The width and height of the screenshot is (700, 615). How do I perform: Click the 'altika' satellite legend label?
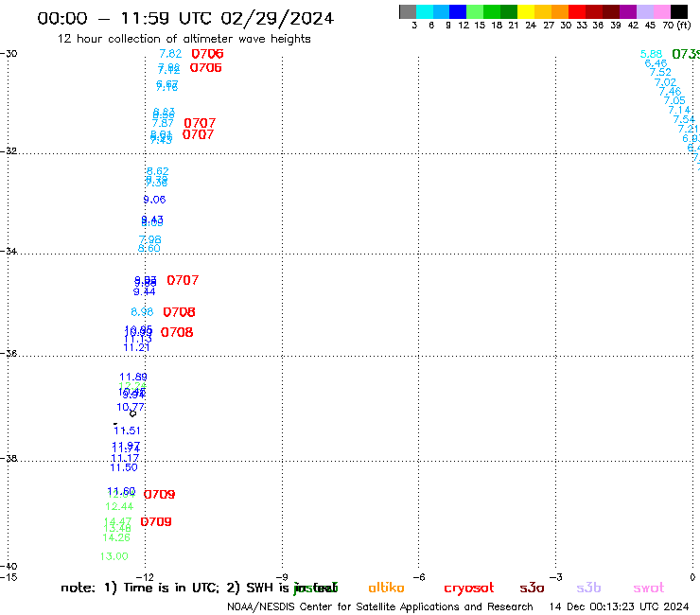point(386,588)
